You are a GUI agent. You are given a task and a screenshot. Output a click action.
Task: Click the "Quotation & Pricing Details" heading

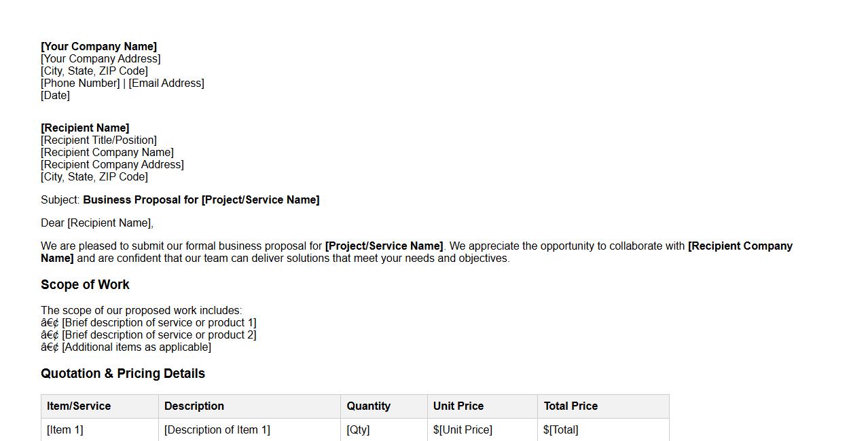tap(123, 374)
